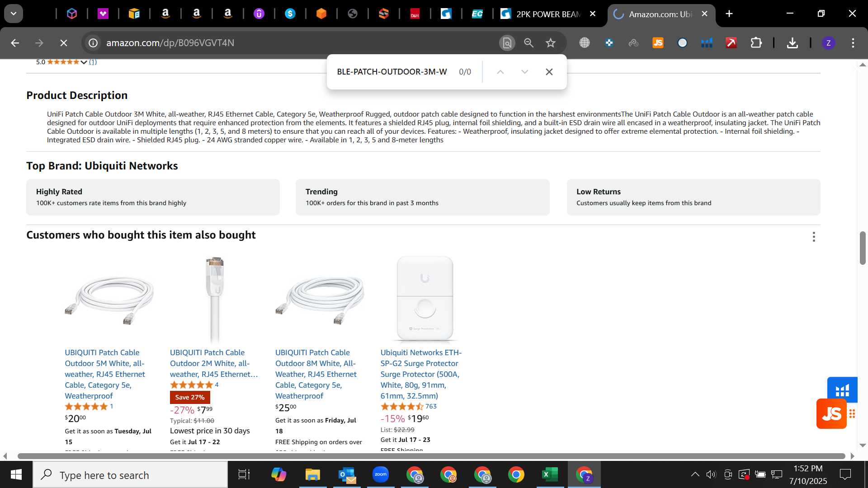Open the tab search dropdown arrow
The image size is (868, 488).
coord(14,14)
